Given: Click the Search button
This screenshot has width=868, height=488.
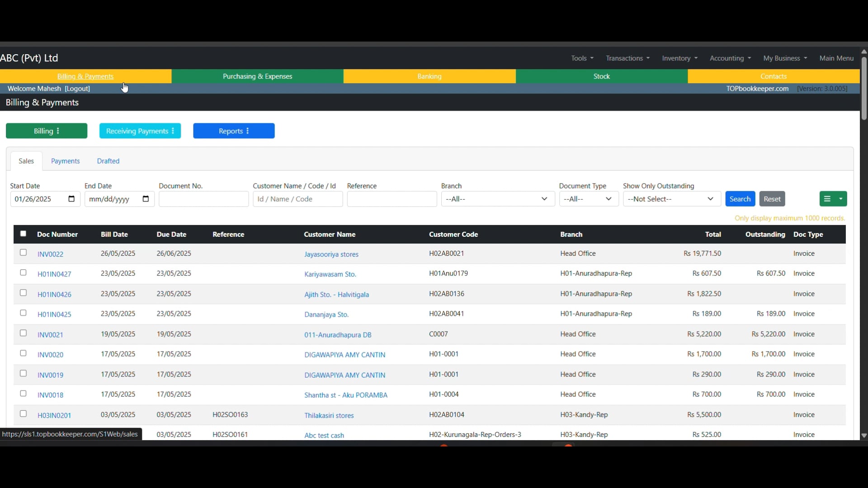Looking at the screenshot, I should (x=740, y=199).
